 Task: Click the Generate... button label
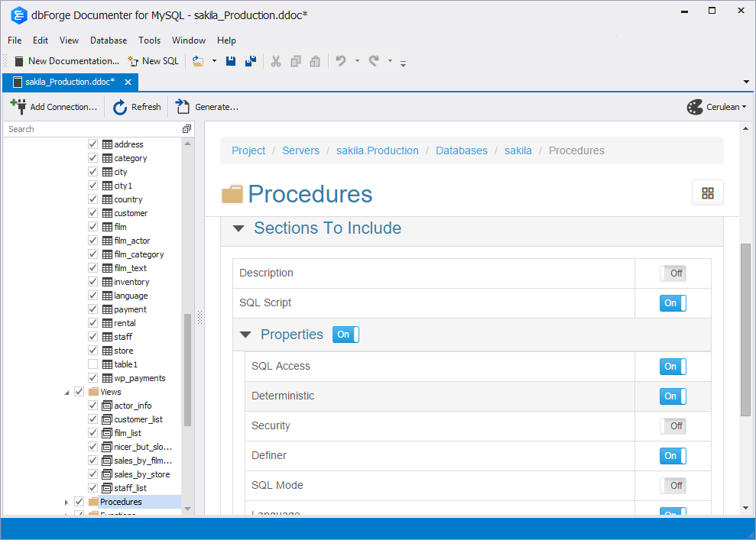coord(216,107)
